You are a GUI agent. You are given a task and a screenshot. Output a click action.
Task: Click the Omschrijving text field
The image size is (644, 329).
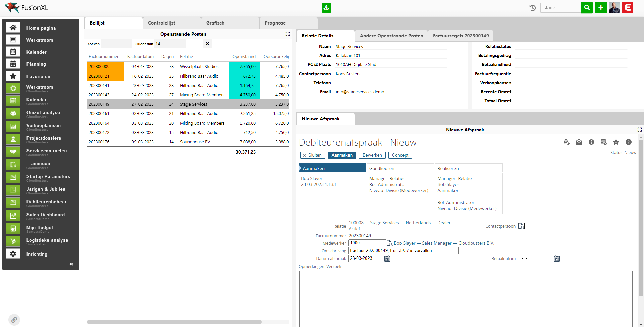pyautogui.click(x=403, y=251)
